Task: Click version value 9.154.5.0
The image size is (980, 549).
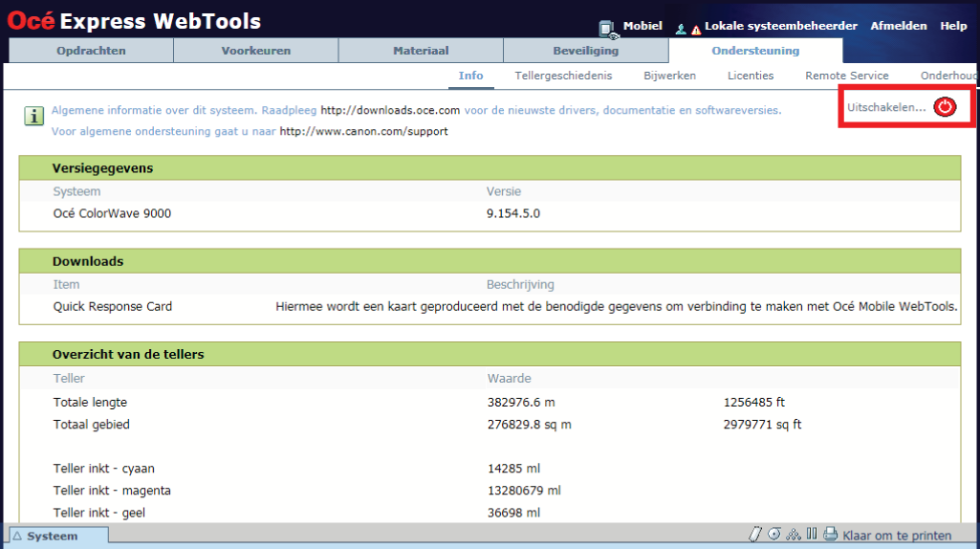Action: point(513,213)
